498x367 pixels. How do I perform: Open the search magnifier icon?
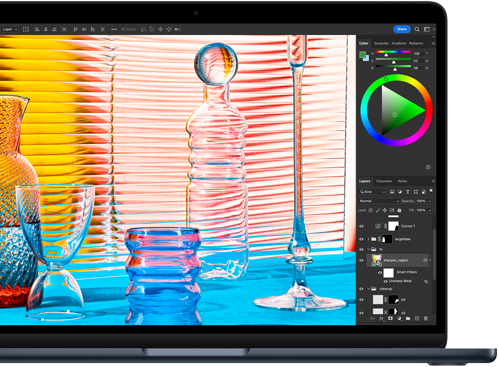[417, 29]
